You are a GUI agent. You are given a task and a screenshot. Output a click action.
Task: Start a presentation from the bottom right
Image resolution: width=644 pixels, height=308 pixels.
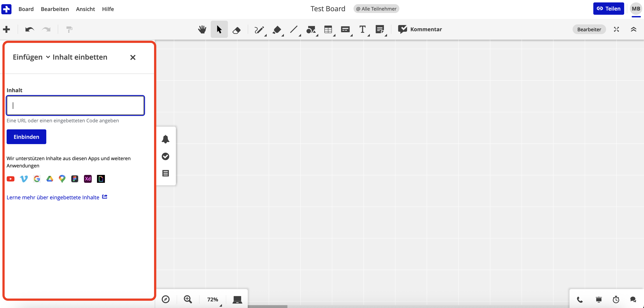[599, 300]
